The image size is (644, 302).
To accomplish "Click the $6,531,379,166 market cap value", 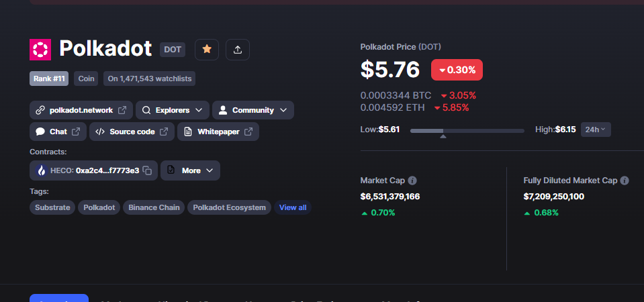I will click(390, 197).
